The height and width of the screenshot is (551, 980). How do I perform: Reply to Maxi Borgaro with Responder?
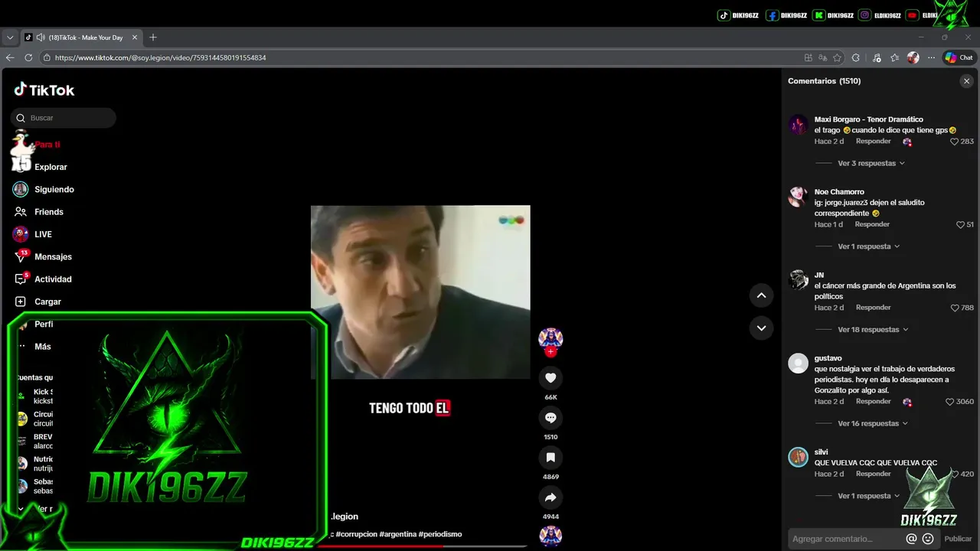point(873,142)
